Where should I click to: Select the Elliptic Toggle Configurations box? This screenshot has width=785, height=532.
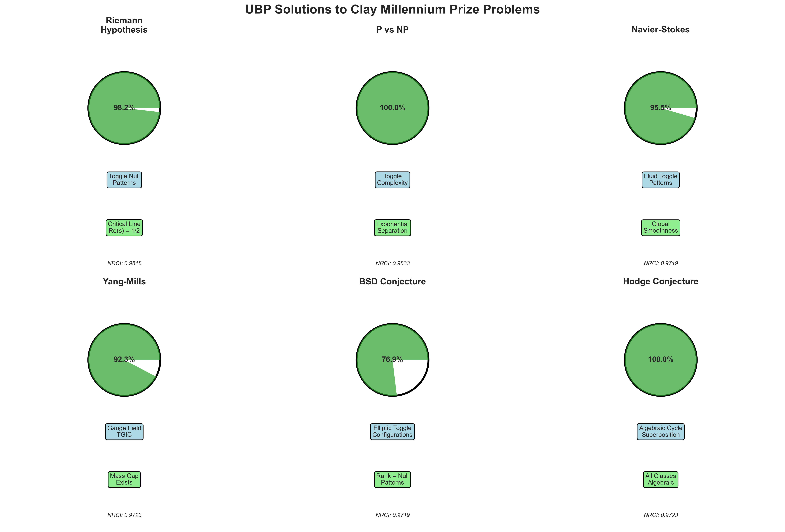pyautogui.click(x=392, y=431)
